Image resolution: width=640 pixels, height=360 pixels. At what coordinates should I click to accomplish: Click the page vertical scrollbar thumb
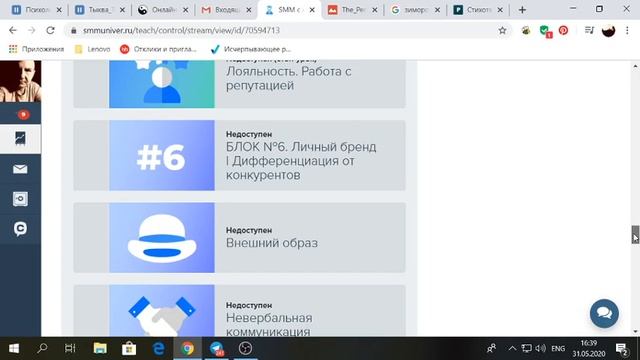pyautogui.click(x=635, y=234)
